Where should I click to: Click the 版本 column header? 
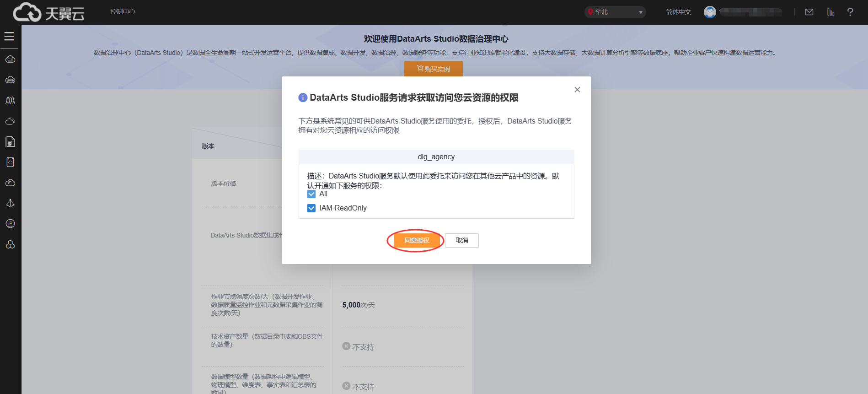tap(208, 146)
